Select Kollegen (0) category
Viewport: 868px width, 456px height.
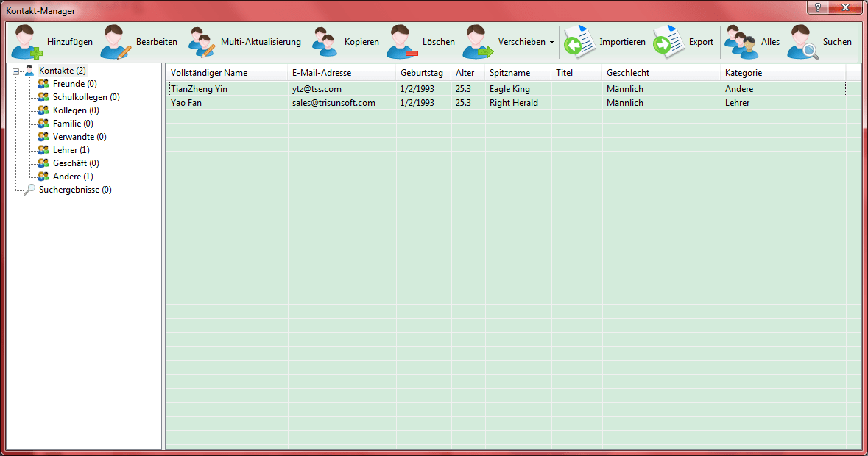[x=76, y=110]
